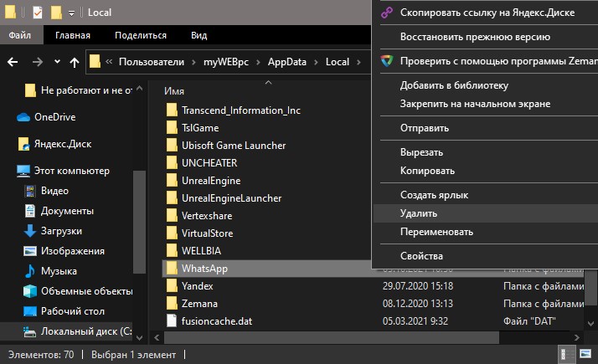This screenshot has height=364, width=598.
Task: Go back with the back arrow
Action: click(13, 62)
